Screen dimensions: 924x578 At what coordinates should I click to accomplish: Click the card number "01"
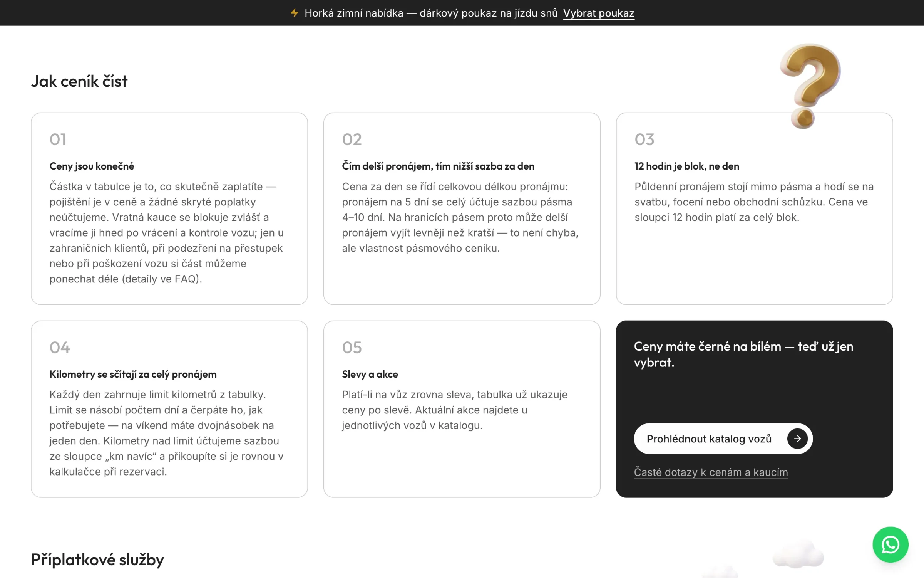pyautogui.click(x=58, y=139)
